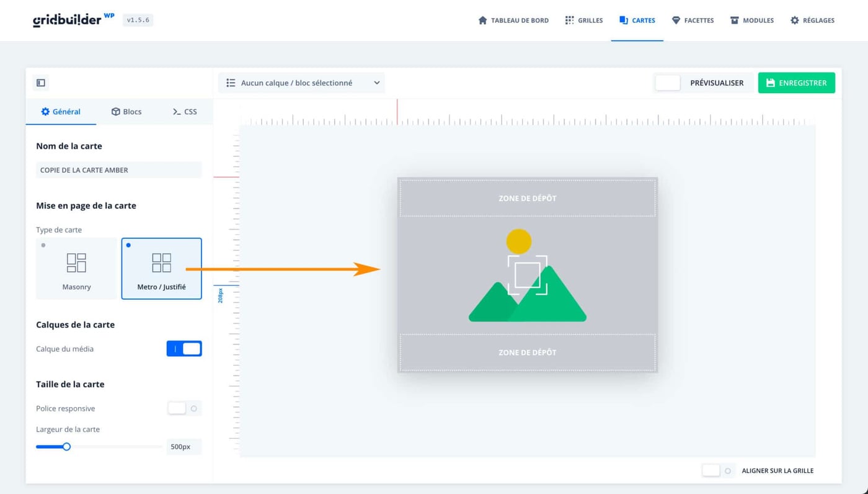This screenshot has height=494, width=868.
Task: Open the CSS tab
Action: 184,112
